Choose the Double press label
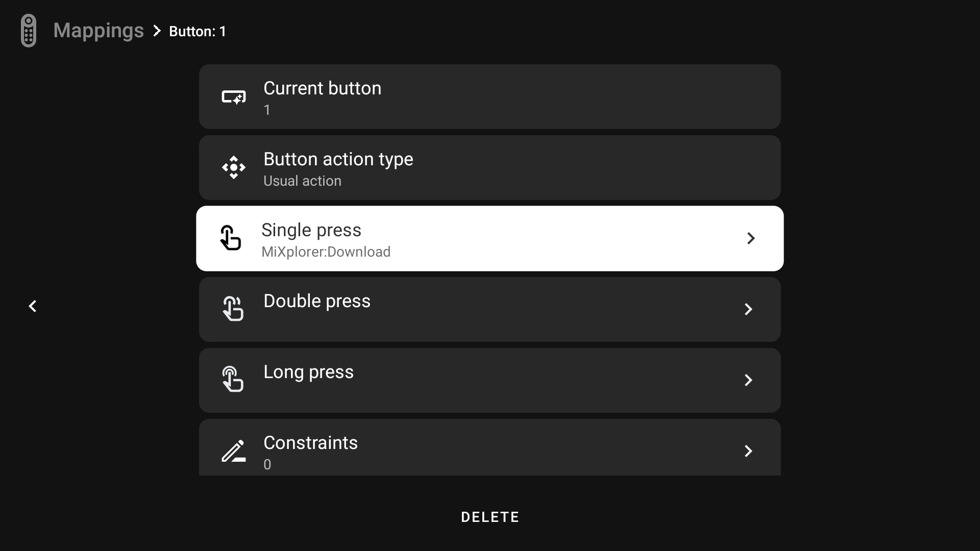Viewport: 980px width, 551px height. (x=317, y=301)
